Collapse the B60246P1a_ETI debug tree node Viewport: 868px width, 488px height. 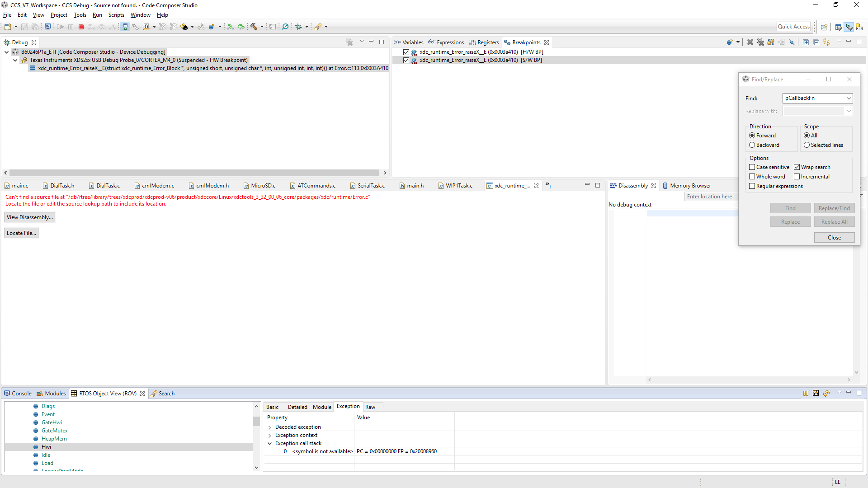[7, 52]
